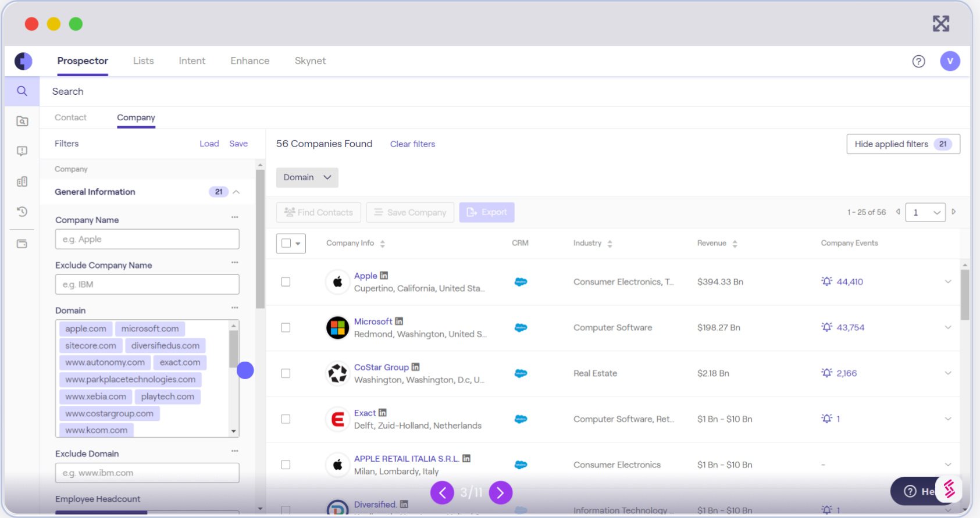Click the Export button
This screenshot has width=980, height=518.
487,212
